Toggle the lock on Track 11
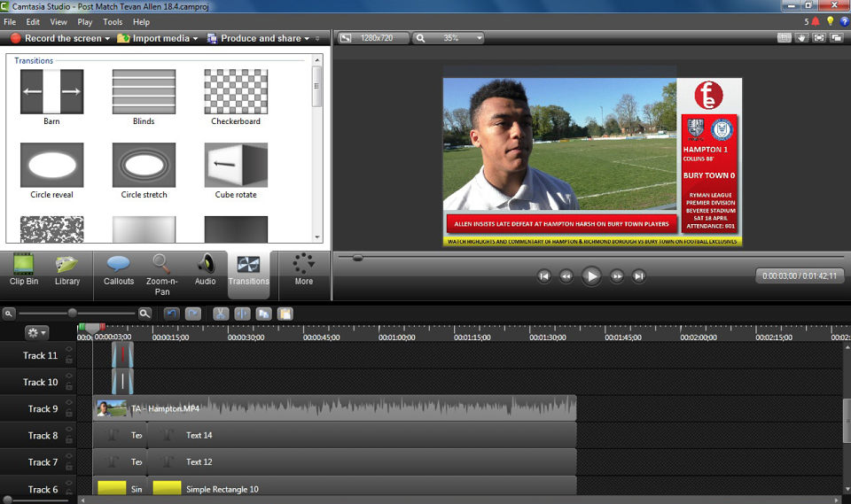851x504 pixels. point(69,359)
